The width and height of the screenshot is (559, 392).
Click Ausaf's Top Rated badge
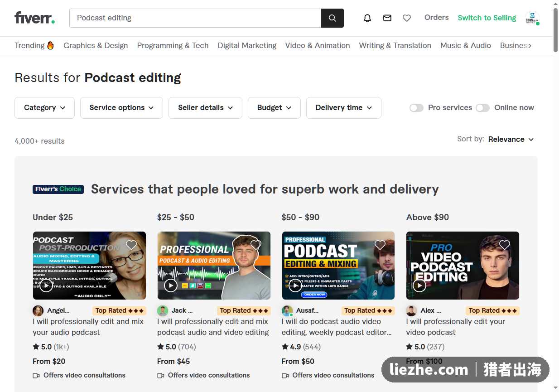pos(368,311)
